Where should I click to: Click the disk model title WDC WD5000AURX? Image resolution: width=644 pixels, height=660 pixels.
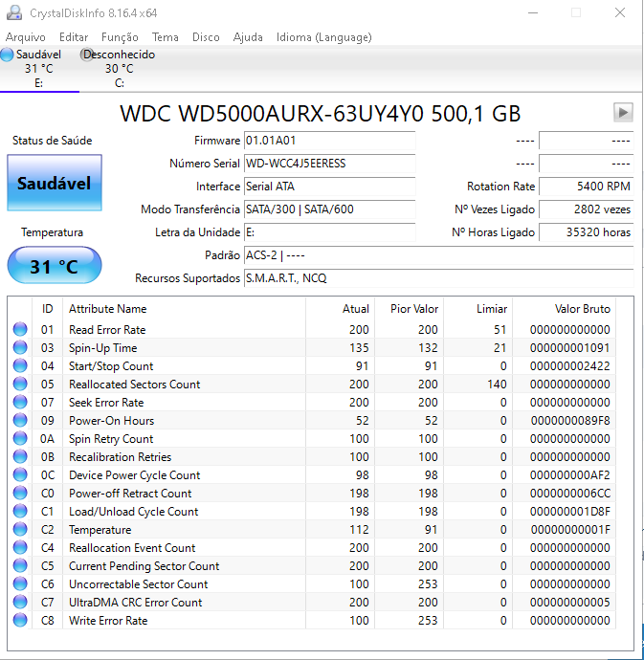pyautogui.click(x=321, y=113)
